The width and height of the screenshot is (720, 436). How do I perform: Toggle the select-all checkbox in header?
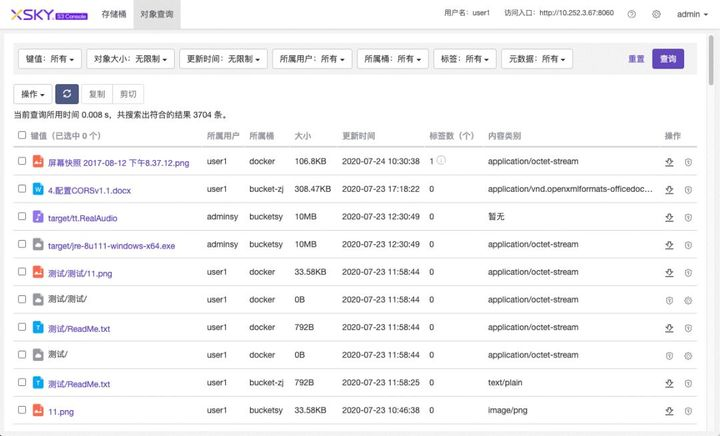[x=22, y=135]
